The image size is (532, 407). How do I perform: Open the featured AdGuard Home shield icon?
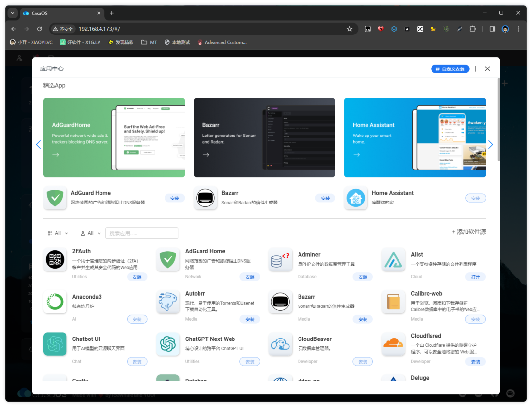[55, 198]
